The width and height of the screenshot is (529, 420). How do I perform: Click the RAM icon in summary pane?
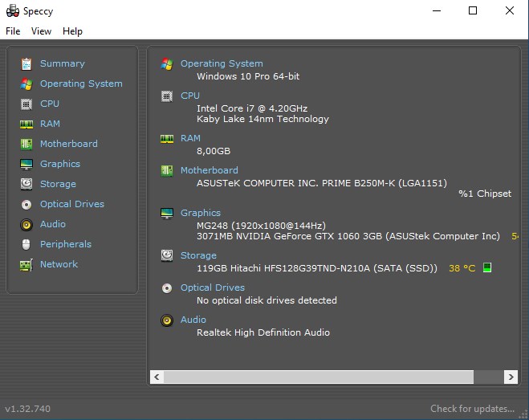(x=167, y=139)
